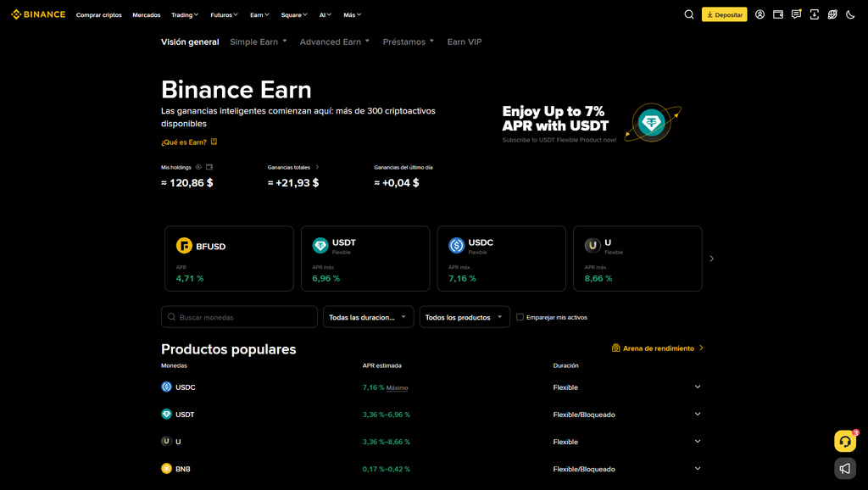
Task: Select the Visión general tab
Action: pyautogui.click(x=190, y=42)
